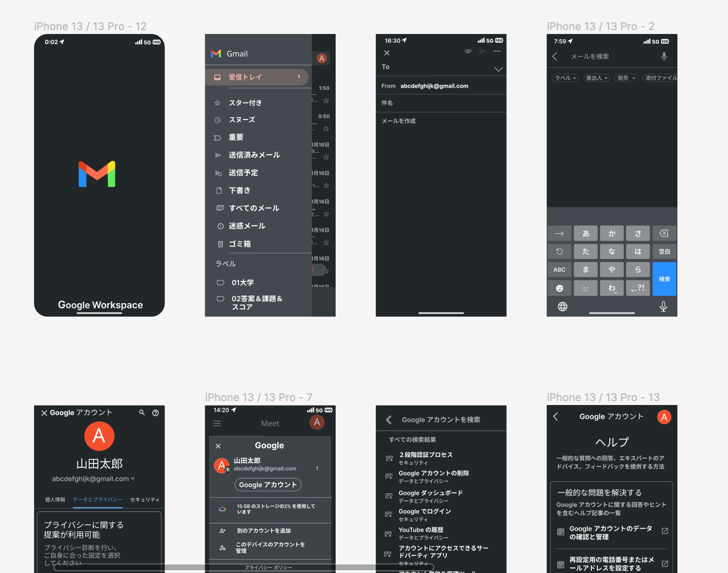Open the Meet hamburger menu
728x573 pixels.
pyautogui.click(x=217, y=423)
